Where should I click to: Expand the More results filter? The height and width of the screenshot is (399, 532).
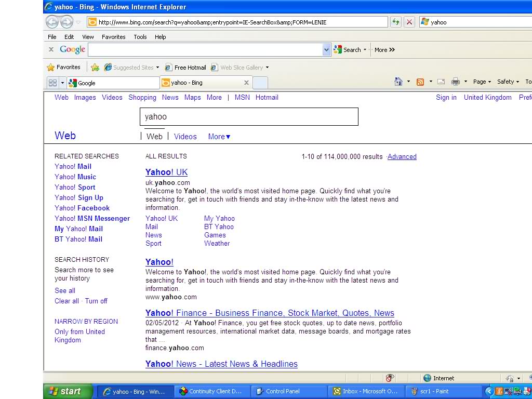click(x=219, y=137)
